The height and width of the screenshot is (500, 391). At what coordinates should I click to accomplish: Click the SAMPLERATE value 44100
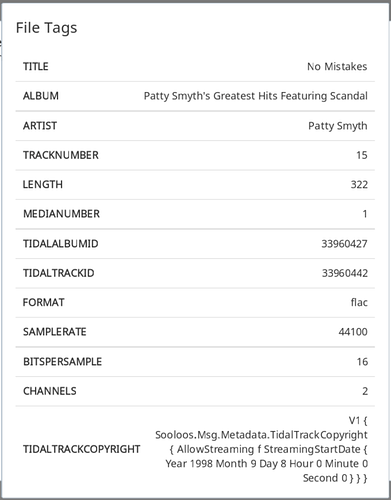(353, 332)
